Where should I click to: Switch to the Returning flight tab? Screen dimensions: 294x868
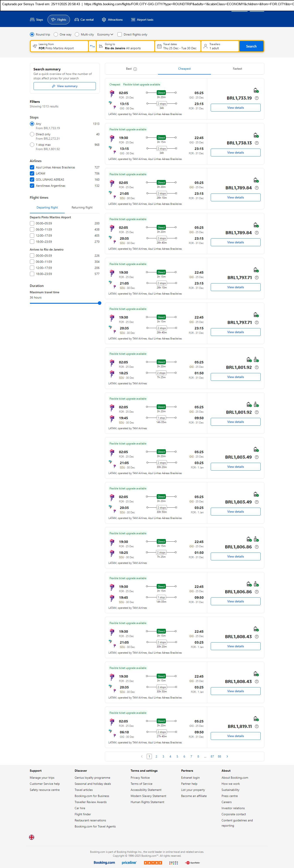(x=82, y=208)
